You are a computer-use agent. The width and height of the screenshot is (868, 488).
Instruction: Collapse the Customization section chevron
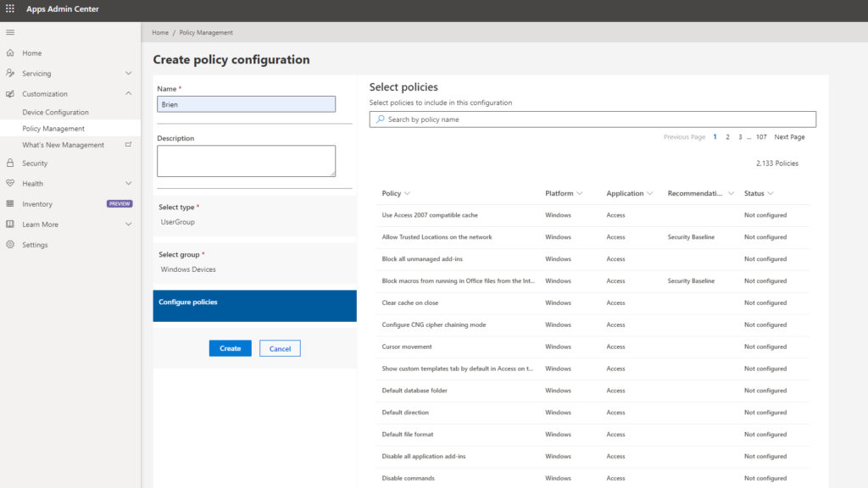tap(129, 93)
